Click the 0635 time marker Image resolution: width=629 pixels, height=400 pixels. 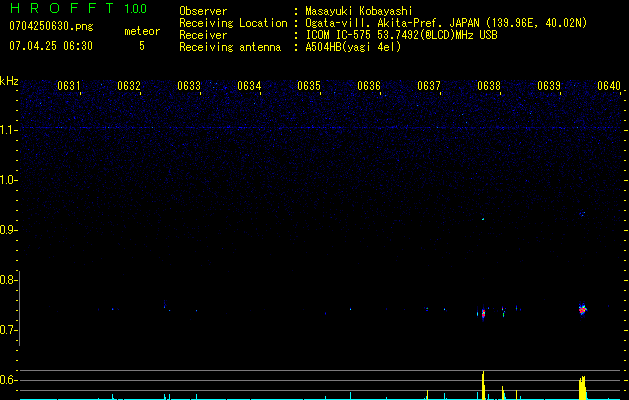309,86
